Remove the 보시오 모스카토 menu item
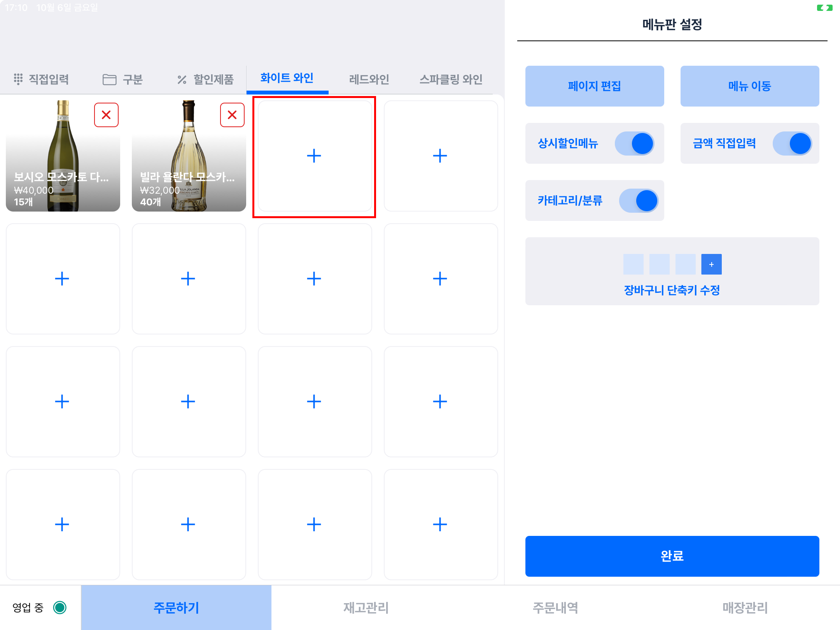Image resolution: width=840 pixels, height=630 pixels. point(106,115)
